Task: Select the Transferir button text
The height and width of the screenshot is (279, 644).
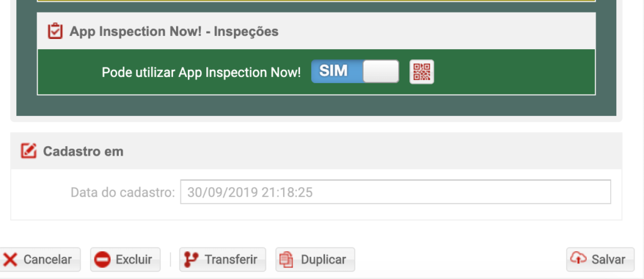Action: (231, 259)
